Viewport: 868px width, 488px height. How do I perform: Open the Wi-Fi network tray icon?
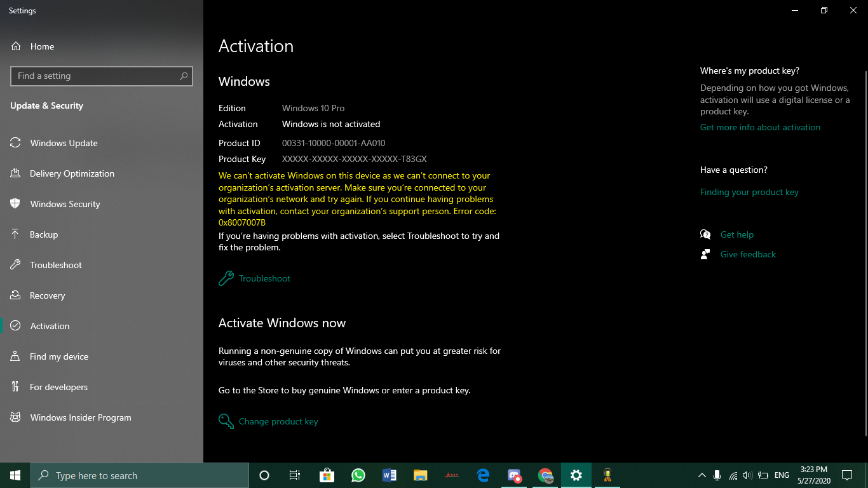point(733,475)
